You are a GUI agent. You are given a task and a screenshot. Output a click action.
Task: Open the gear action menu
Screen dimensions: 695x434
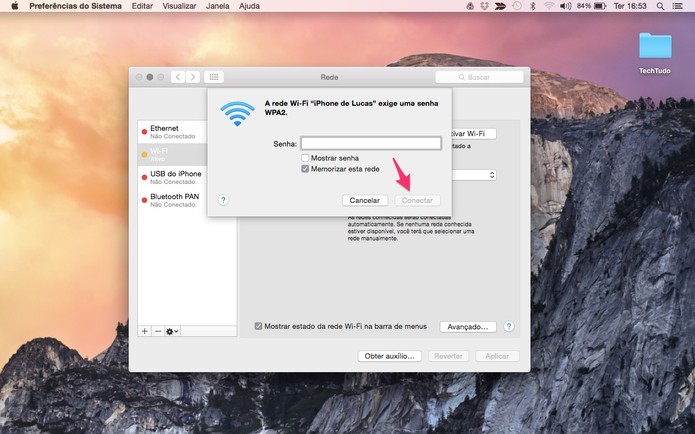coord(172,331)
